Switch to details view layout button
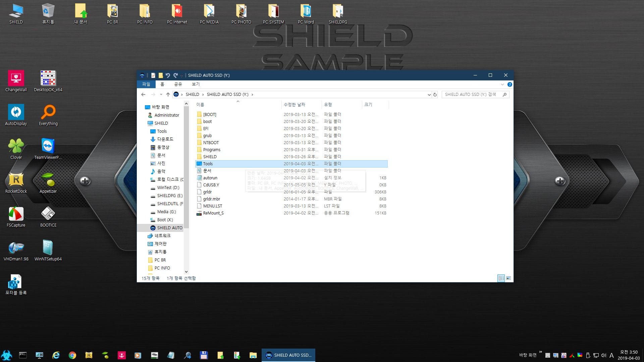 coord(501,278)
